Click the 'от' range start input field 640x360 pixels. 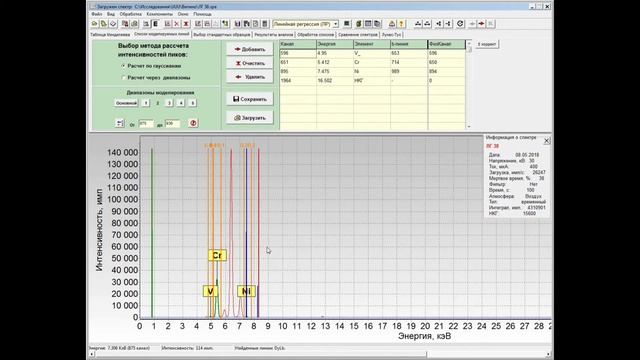146,123
